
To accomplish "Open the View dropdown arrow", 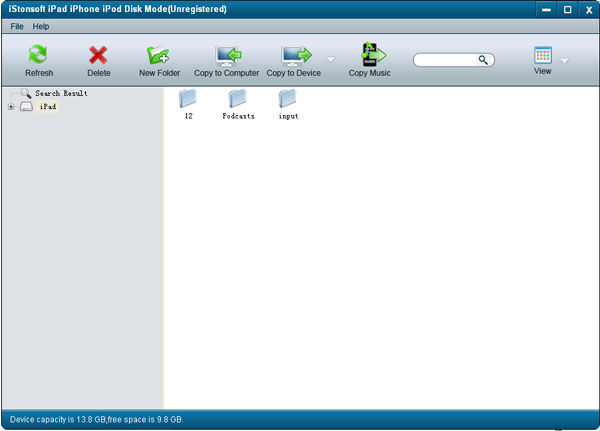I will [564, 60].
